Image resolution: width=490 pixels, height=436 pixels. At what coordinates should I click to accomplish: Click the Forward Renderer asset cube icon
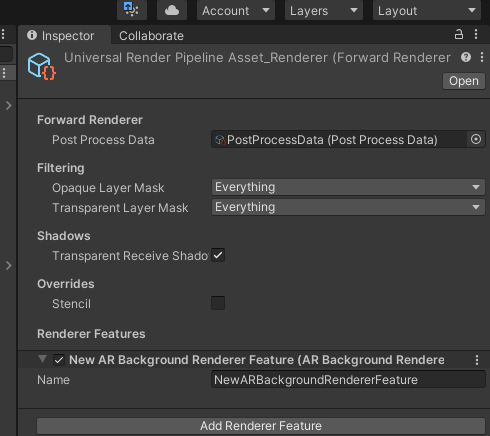coord(42,66)
